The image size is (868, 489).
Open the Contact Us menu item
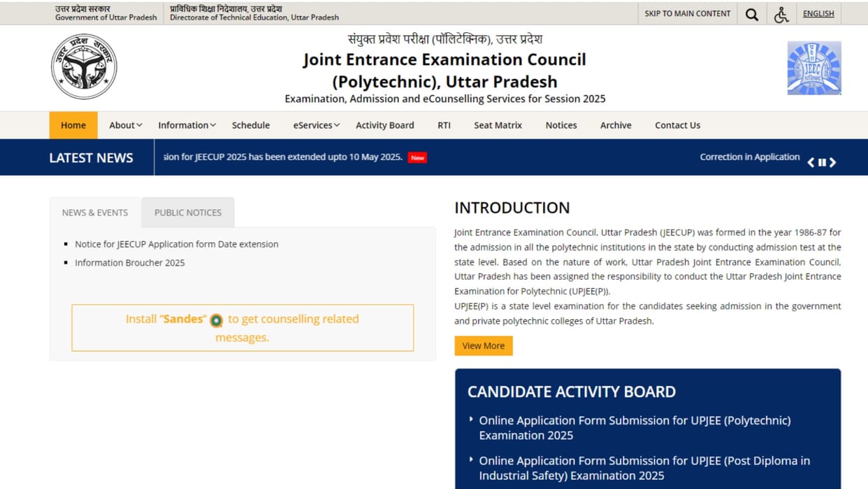[677, 125]
